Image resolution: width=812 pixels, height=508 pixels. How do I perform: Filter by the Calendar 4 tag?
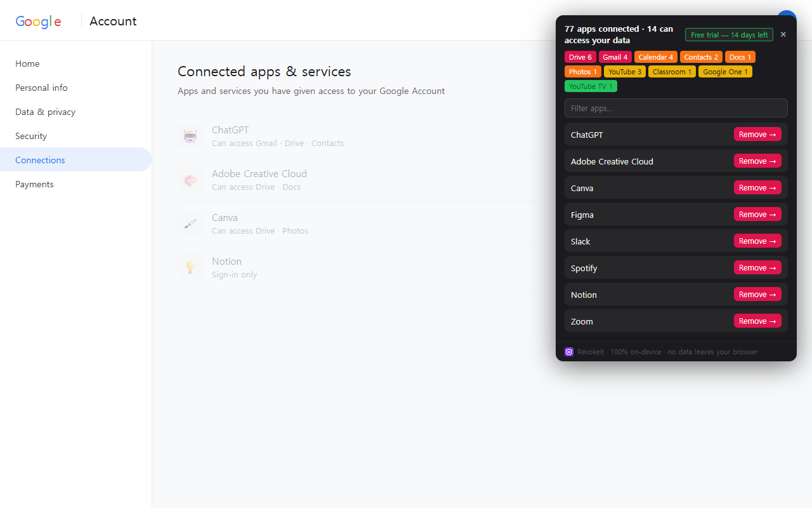point(656,57)
